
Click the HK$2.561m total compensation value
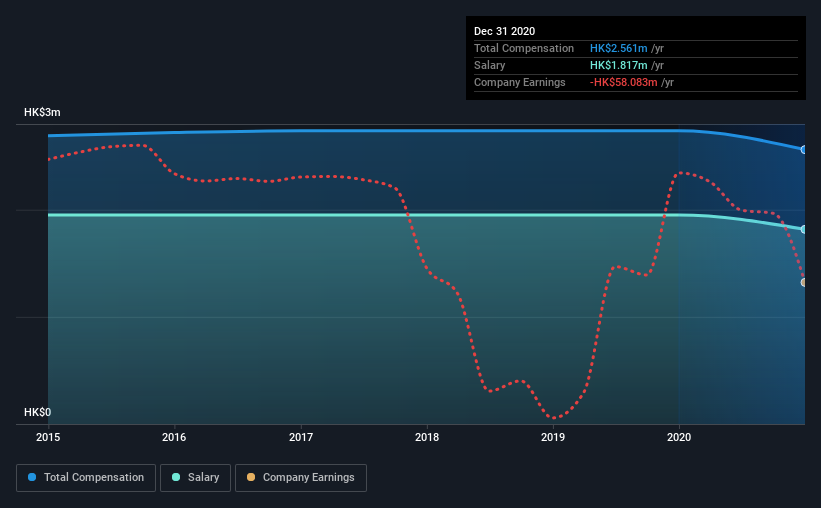(x=618, y=48)
